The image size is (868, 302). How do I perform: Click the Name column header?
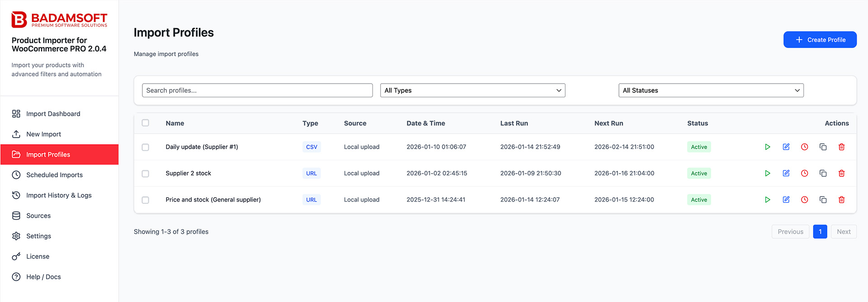(175, 123)
